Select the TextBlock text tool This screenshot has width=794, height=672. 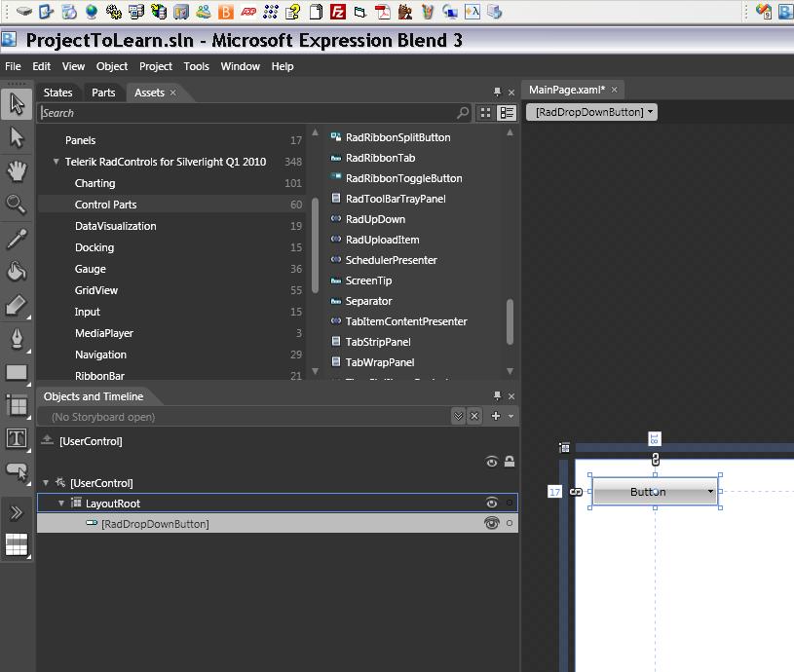(17, 438)
